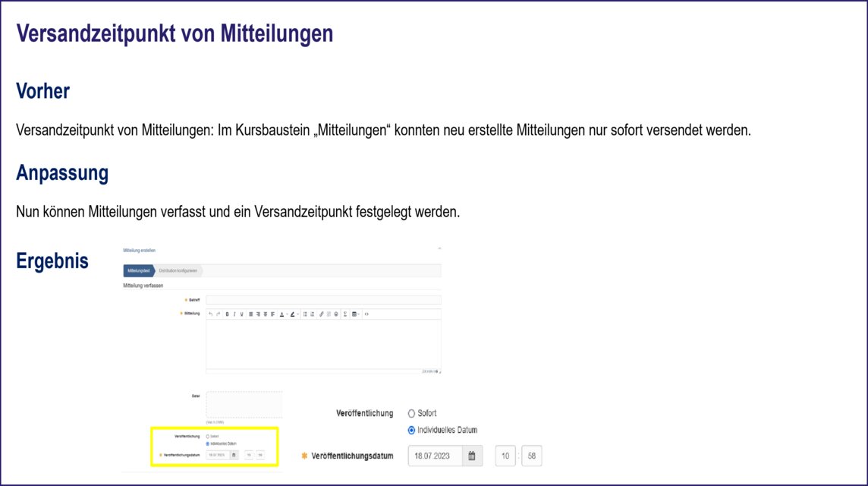This screenshot has width=868, height=486.
Task: Select small Individuelles Datum radio in yellow box
Action: pos(208,444)
